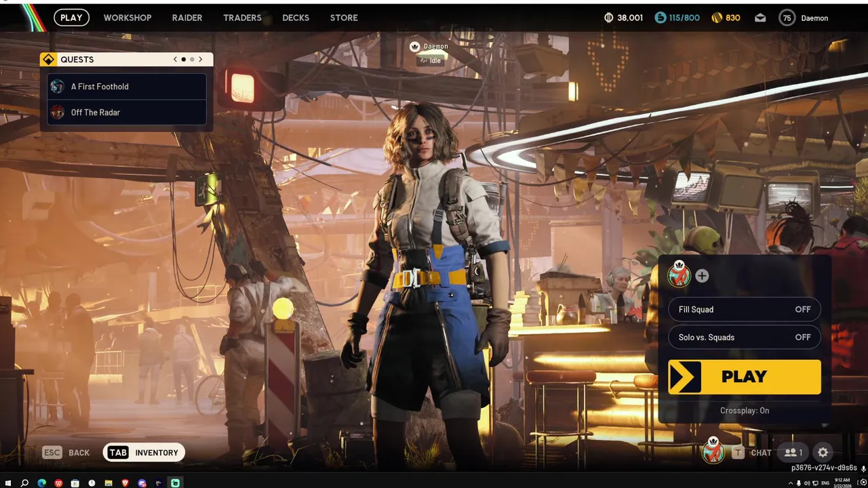Image resolution: width=868 pixels, height=488 pixels.
Task: Click the A First Foothold quest icon
Action: click(58, 87)
